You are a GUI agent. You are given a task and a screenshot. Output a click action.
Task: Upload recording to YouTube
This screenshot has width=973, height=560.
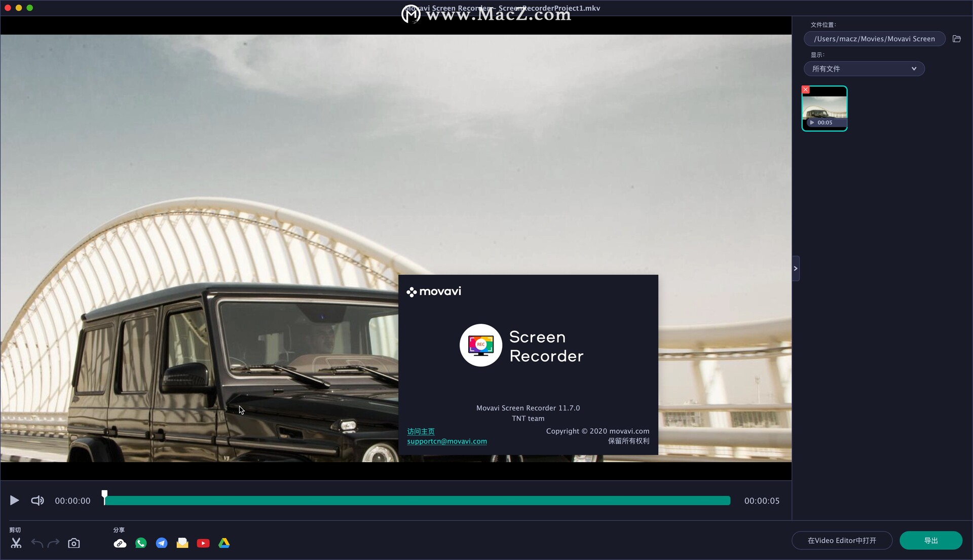[x=203, y=543]
